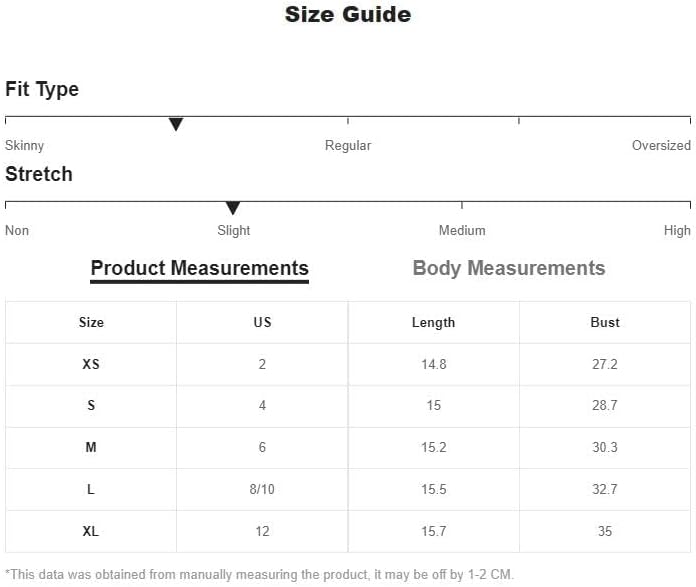696x587 pixels.
Task: Click the Oversized label on Fit Type scale
Action: point(661,146)
